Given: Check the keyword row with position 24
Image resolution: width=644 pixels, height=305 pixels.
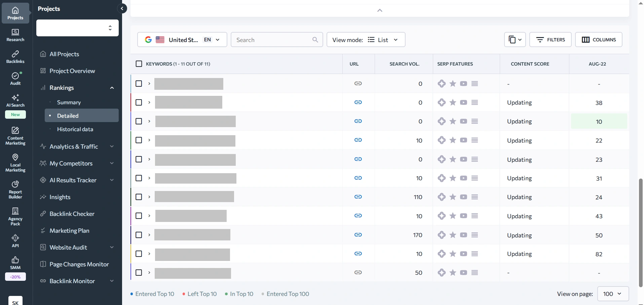Looking at the screenshot, I should point(139,197).
